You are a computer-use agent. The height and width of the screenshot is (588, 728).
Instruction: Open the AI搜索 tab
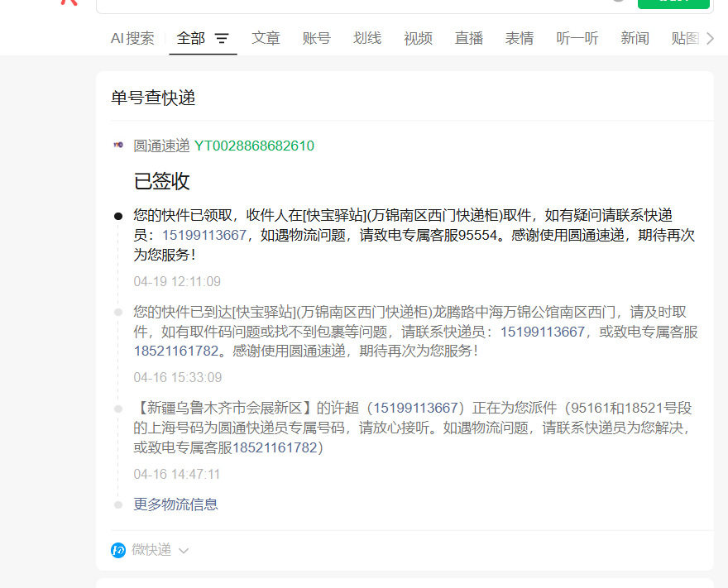[x=132, y=38]
